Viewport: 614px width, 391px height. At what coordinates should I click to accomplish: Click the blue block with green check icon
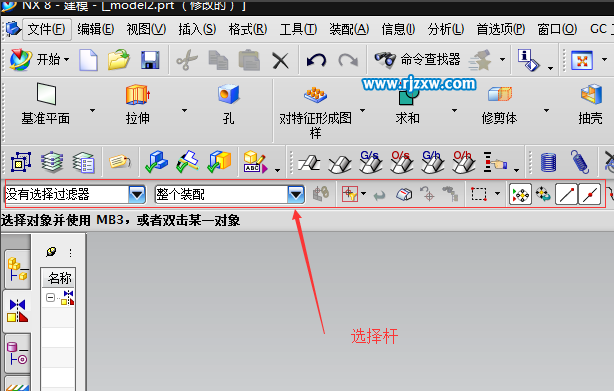(x=156, y=162)
